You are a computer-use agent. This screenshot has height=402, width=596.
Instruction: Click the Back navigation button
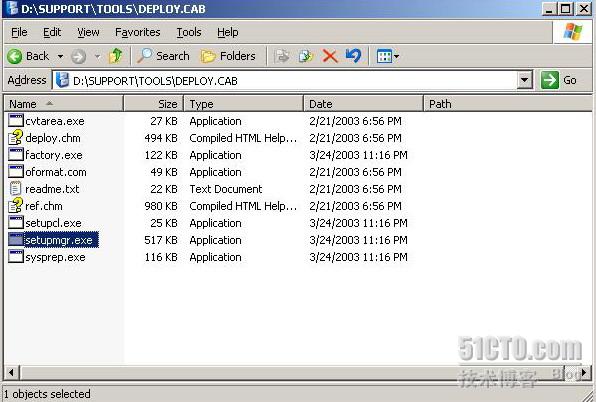(x=28, y=57)
